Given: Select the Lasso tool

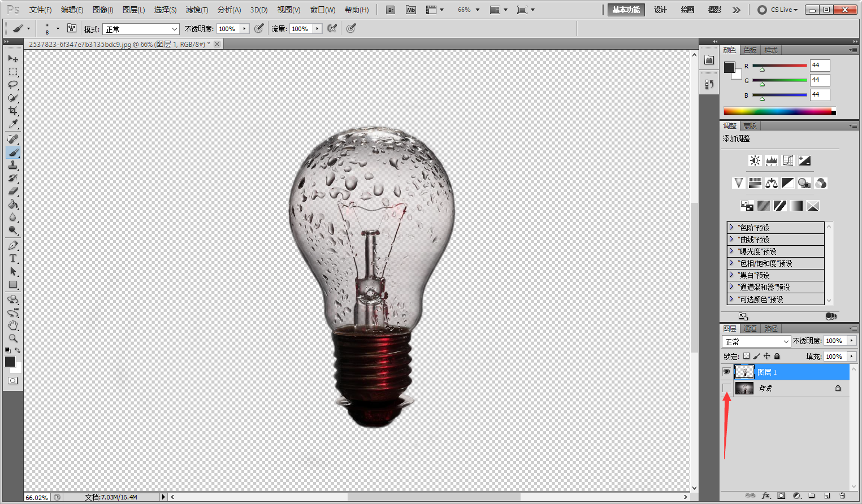Looking at the screenshot, I should [x=13, y=85].
